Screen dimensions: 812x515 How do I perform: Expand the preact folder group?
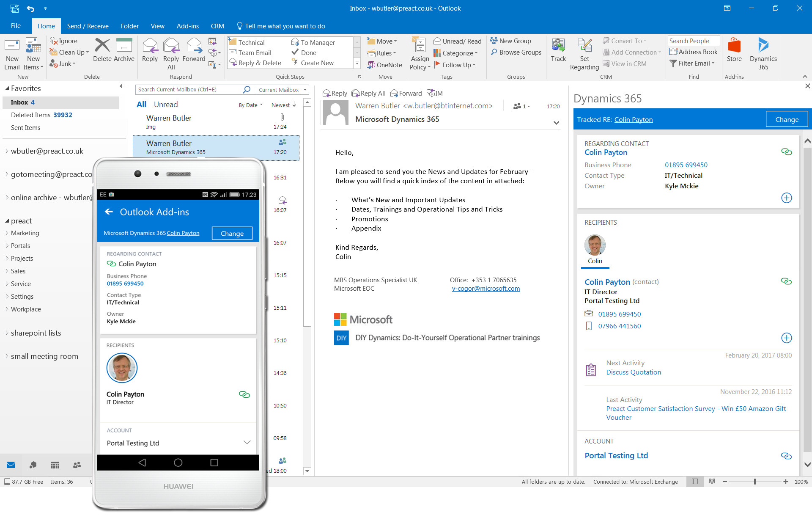point(7,220)
